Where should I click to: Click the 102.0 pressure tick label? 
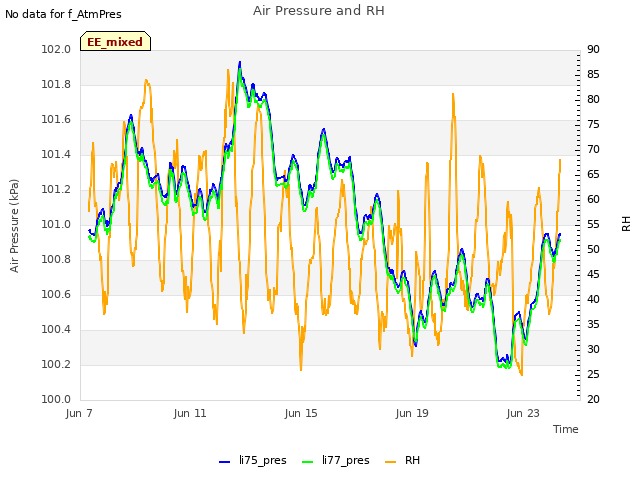pos(56,49)
